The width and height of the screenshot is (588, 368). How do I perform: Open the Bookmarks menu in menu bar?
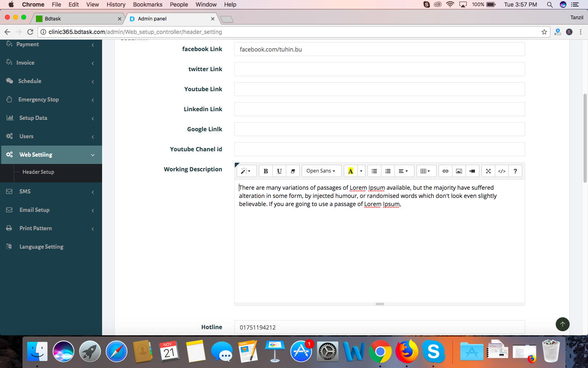tap(147, 4)
